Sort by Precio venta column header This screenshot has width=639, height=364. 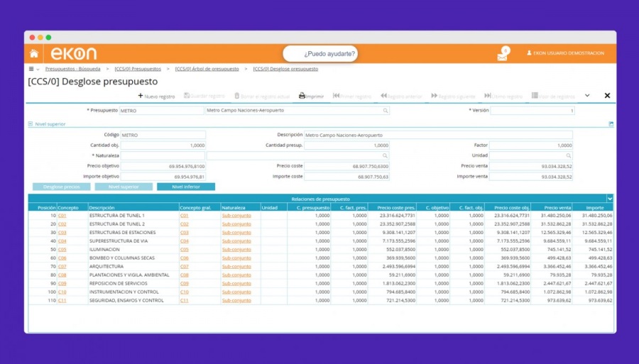click(x=557, y=208)
